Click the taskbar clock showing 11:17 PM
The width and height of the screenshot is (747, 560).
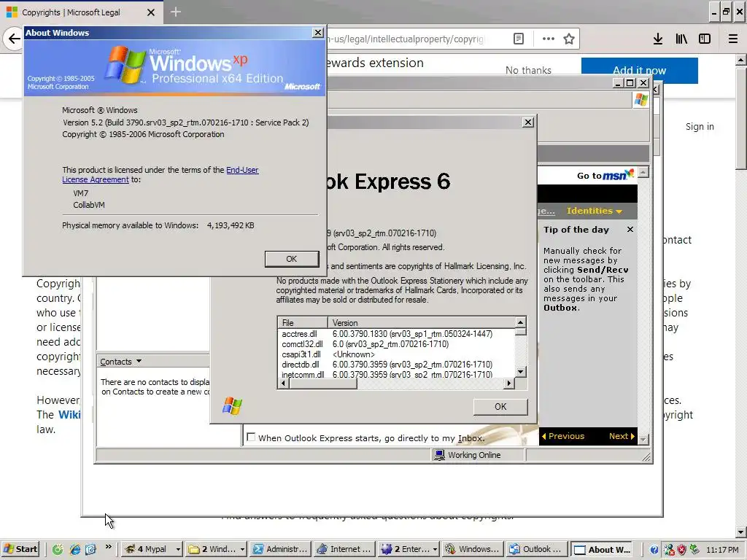pyautogui.click(x=723, y=550)
